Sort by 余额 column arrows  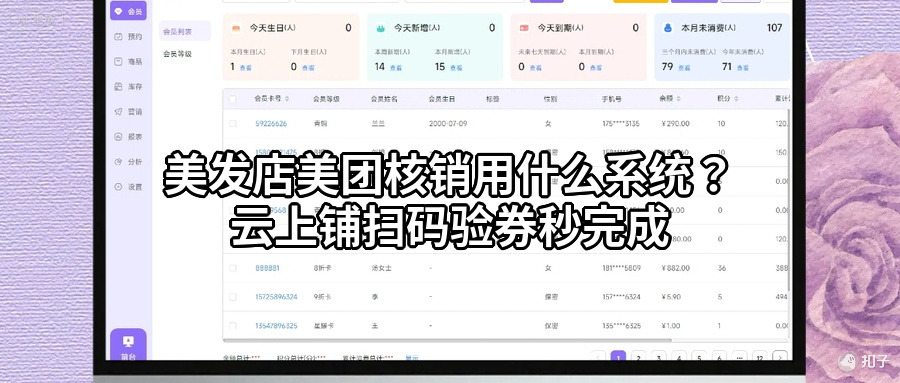click(679, 99)
